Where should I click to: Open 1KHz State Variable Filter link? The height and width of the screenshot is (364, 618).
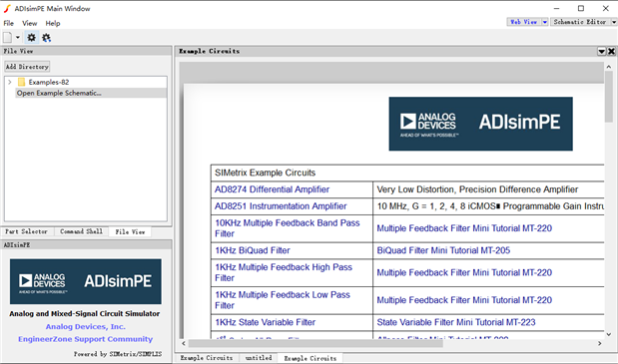[266, 322]
